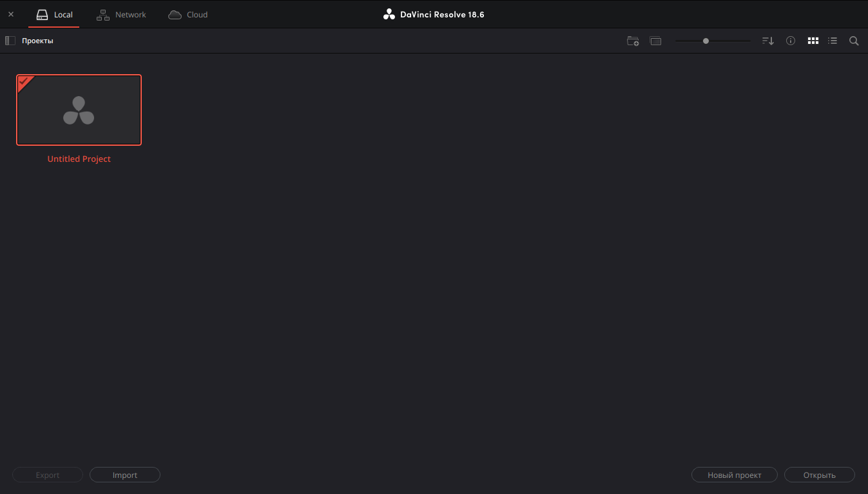Adjust the thumbnail size slider
This screenshot has height=494, width=868.
click(x=713, y=41)
